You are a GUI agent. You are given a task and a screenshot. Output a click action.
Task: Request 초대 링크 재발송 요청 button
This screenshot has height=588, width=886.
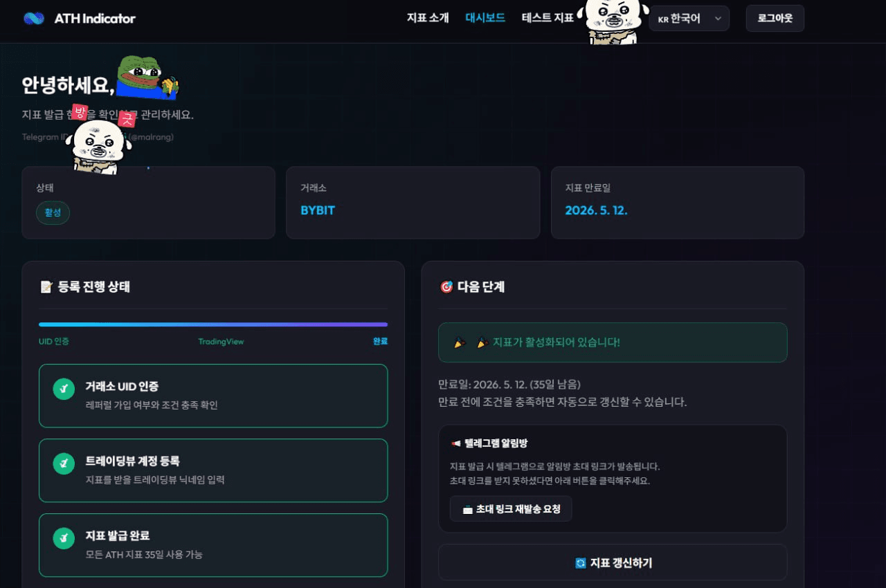tap(511, 509)
